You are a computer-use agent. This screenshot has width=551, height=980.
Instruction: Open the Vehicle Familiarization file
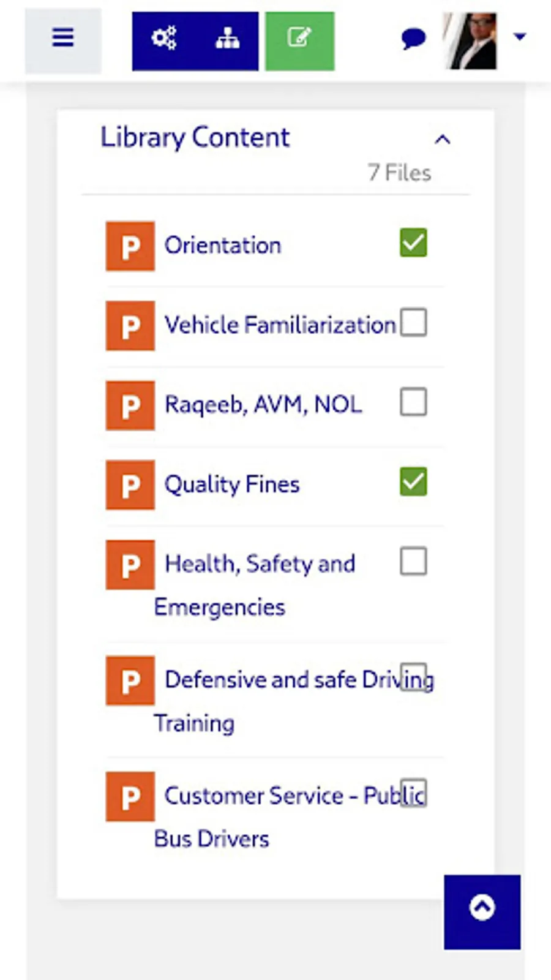point(280,325)
